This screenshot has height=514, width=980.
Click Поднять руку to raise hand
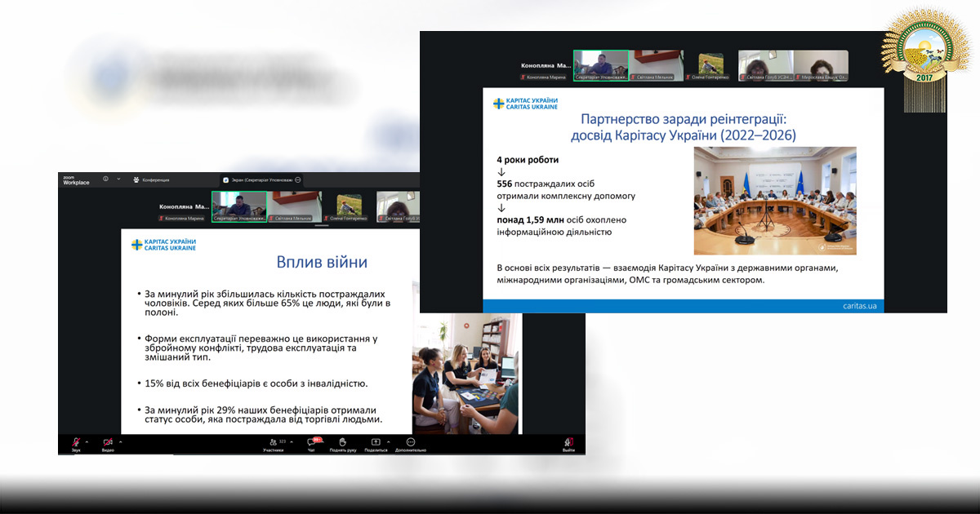click(343, 444)
